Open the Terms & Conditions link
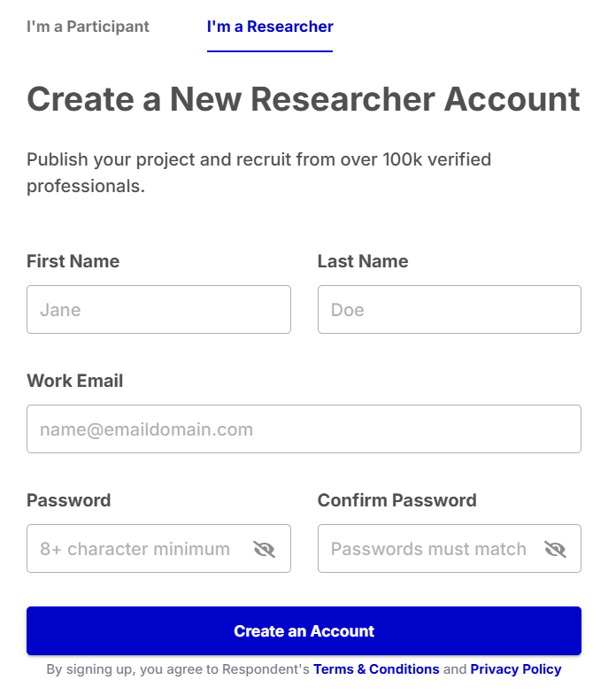This screenshot has width=616, height=695. 376,669
